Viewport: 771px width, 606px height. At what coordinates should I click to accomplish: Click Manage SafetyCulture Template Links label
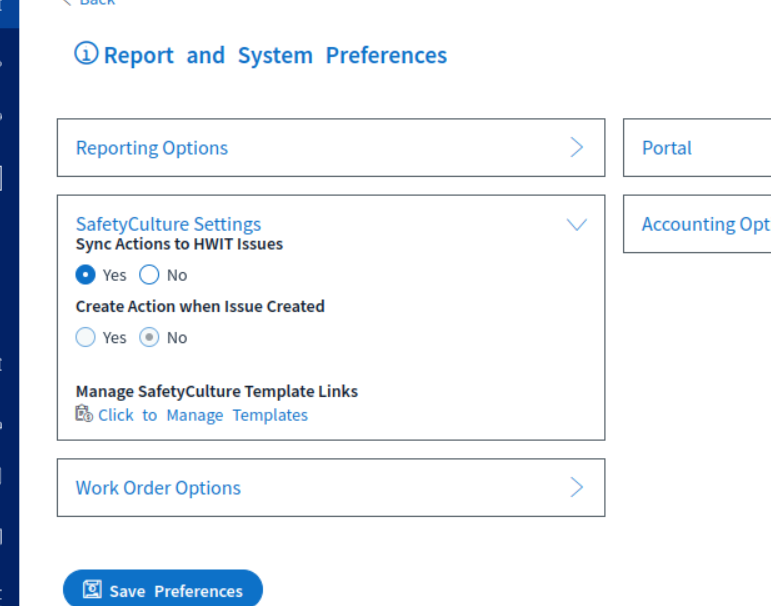click(x=217, y=392)
